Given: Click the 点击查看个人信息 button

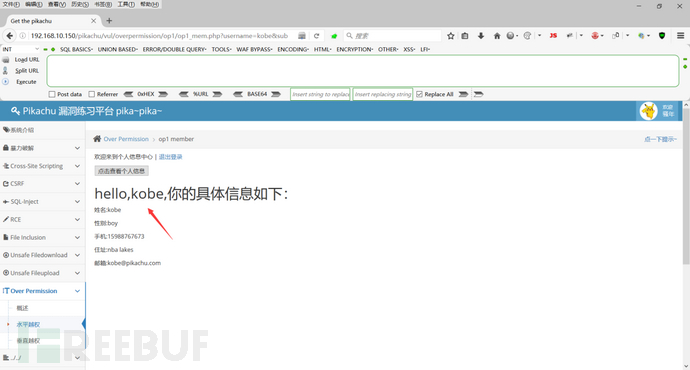Looking at the screenshot, I should coord(121,171).
